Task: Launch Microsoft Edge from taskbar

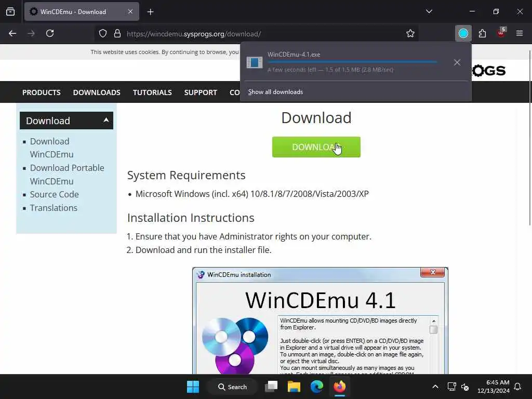Action: (x=317, y=387)
